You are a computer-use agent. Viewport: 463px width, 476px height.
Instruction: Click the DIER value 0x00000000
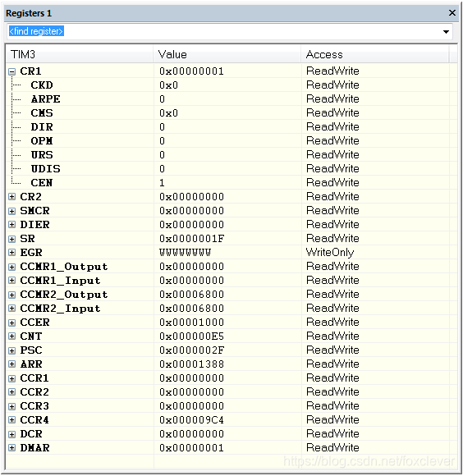point(191,225)
